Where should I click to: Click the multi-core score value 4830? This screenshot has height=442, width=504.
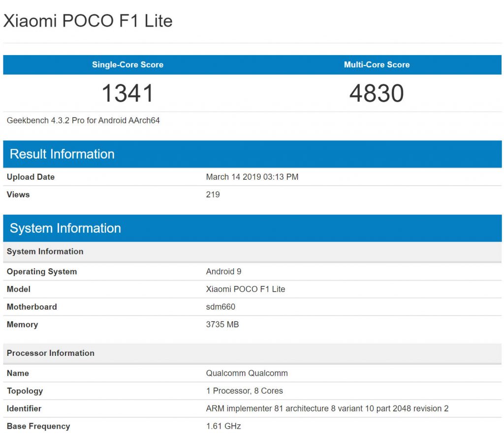point(377,93)
